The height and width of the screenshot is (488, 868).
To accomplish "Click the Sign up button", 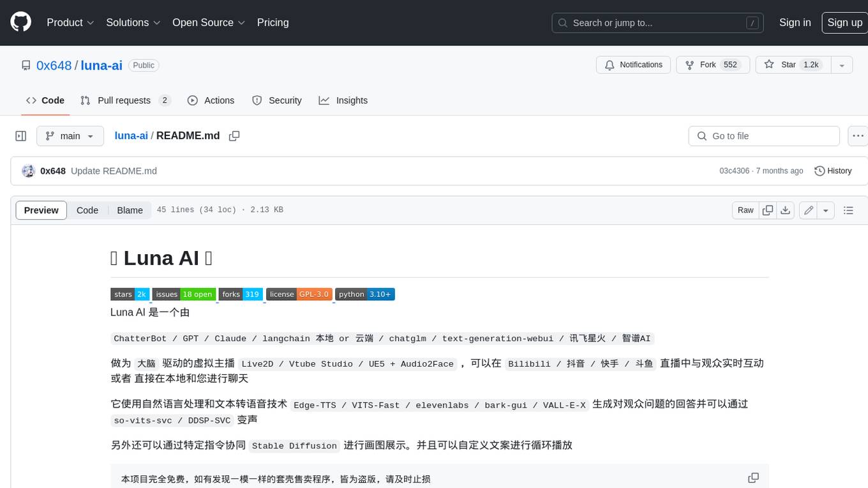I will coord(844,22).
